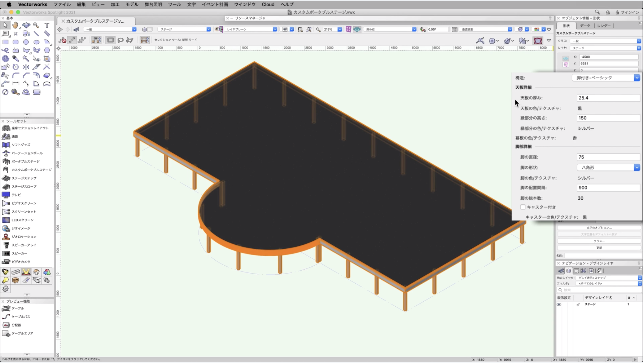Select the Pan (hand) tool

(15, 25)
